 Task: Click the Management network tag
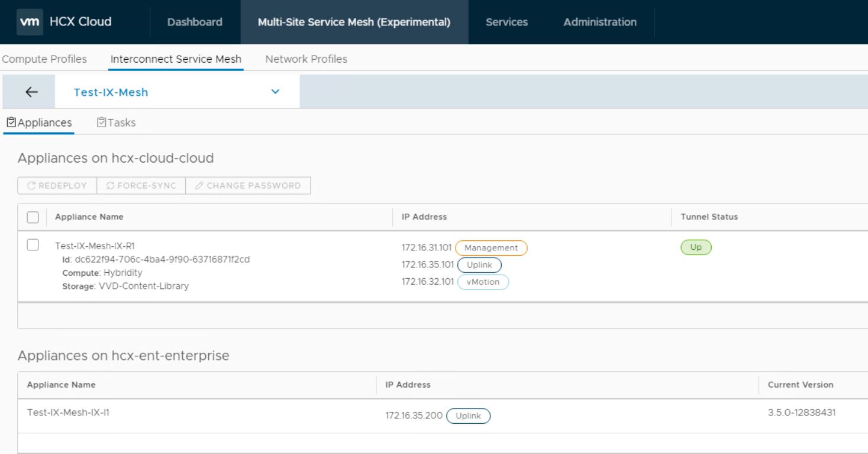point(491,248)
